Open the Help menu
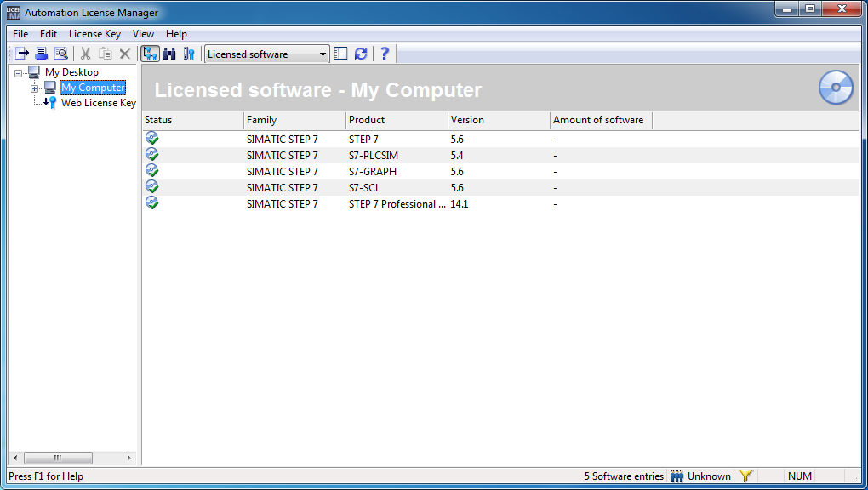This screenshot has width=868, height=490. 177,34
